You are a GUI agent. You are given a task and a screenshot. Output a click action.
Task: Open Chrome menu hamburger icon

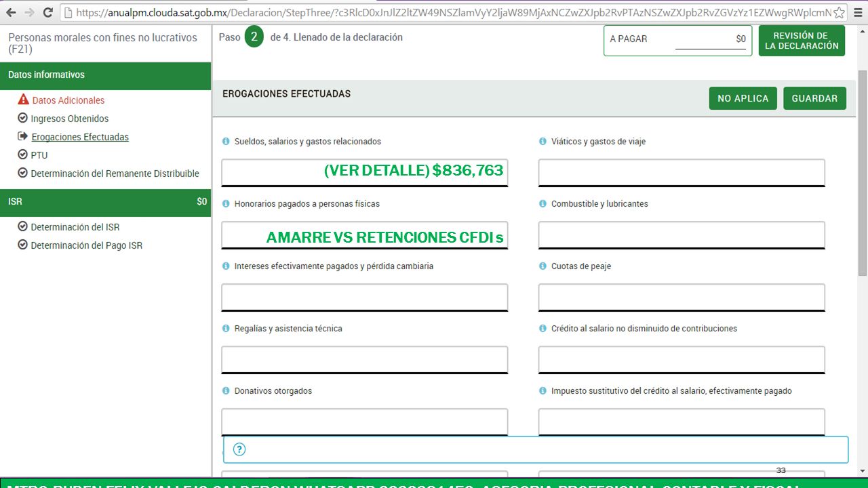[x=857, y=13]
